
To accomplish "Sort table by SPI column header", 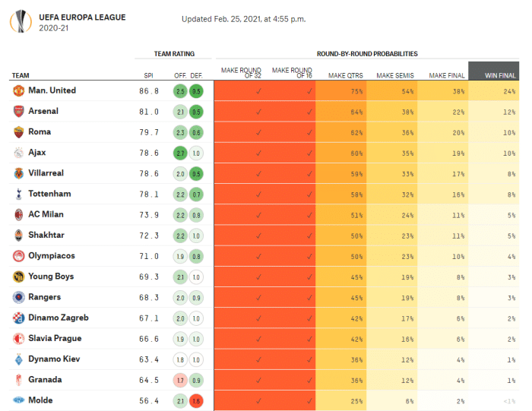I will point(148,75).
